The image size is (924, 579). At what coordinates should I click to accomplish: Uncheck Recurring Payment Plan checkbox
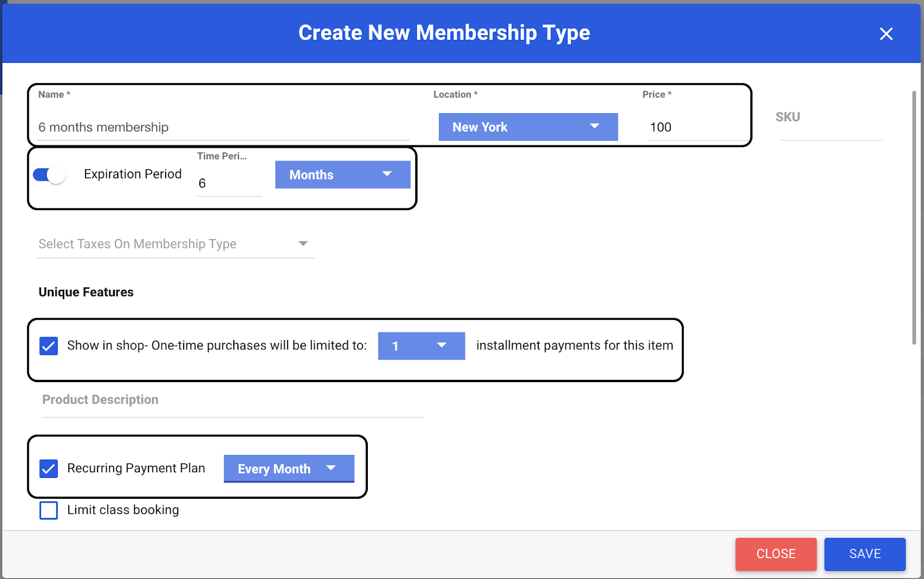49,468
